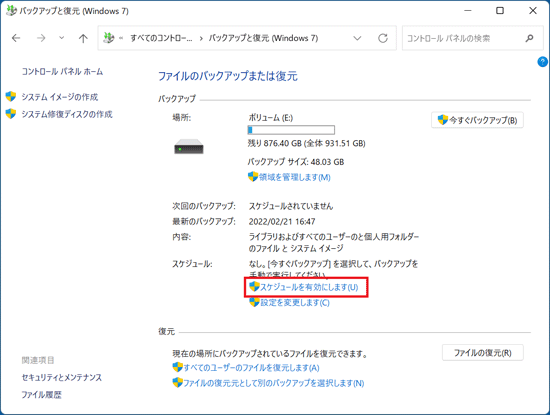Click バックアップ サイズ: 48.03 GB text
The image size is (550, 415).
296,162
